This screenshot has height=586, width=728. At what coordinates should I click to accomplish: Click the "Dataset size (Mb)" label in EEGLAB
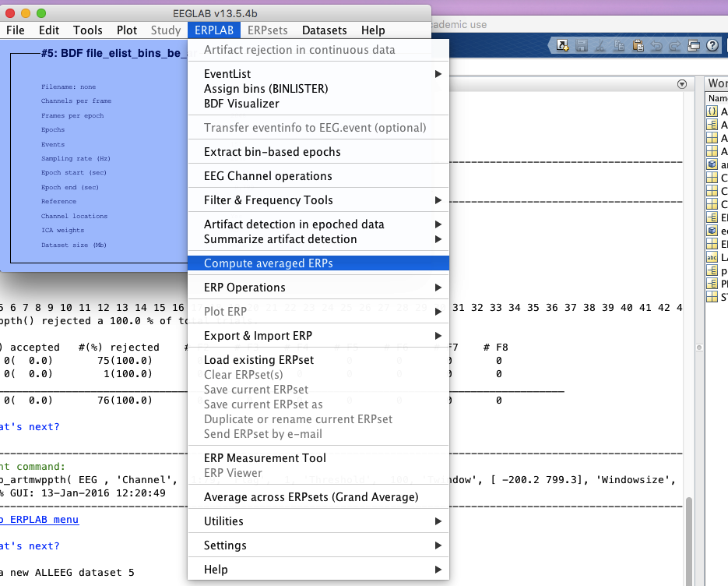point(74,245)
